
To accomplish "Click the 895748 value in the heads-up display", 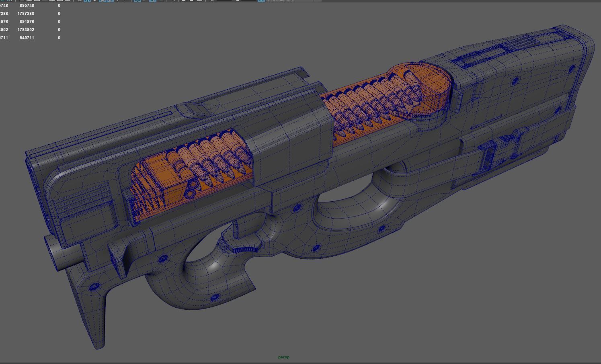I will click(x=27, y=6).
